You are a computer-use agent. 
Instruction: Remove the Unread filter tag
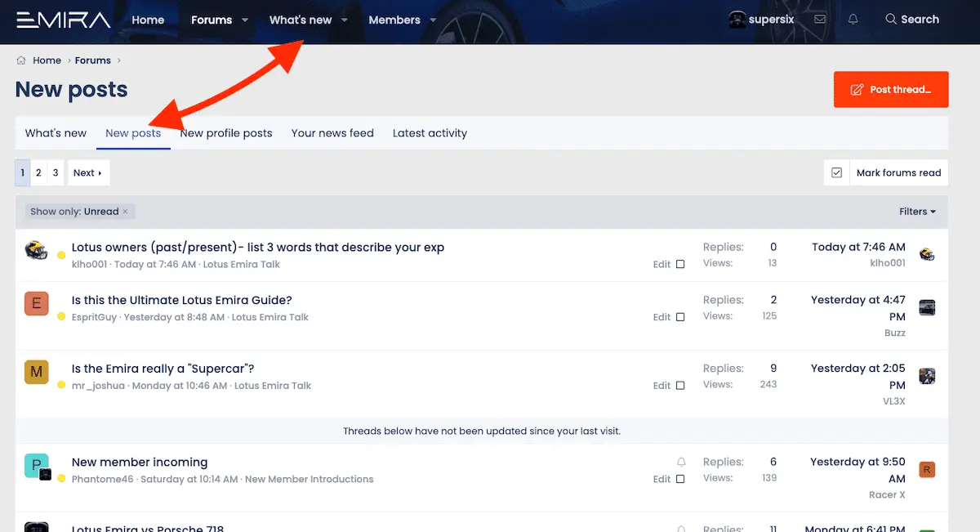(125, 212)
